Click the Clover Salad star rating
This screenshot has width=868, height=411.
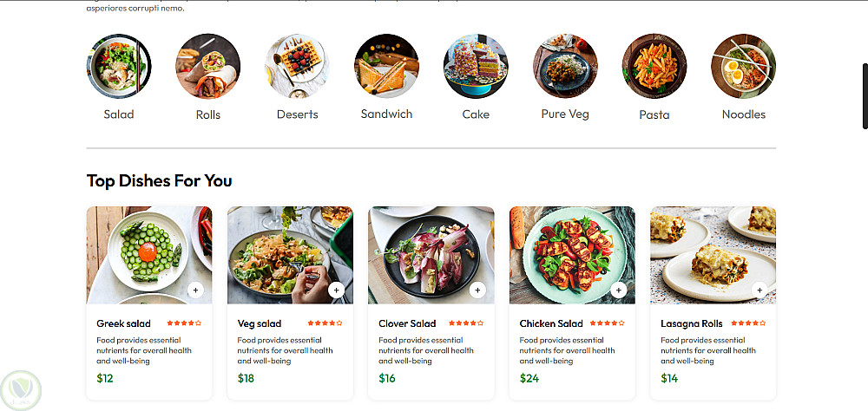[x=466, y=323]
